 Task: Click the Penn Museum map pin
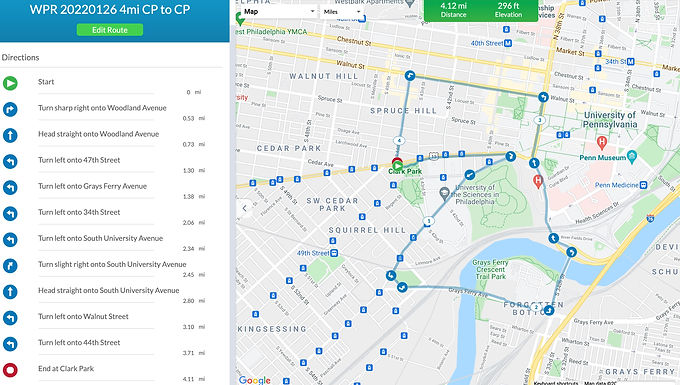coord(632,157)
